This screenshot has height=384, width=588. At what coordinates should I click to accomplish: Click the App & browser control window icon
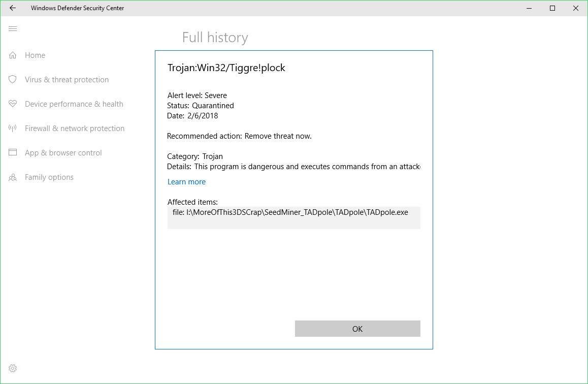pos(12,152)
